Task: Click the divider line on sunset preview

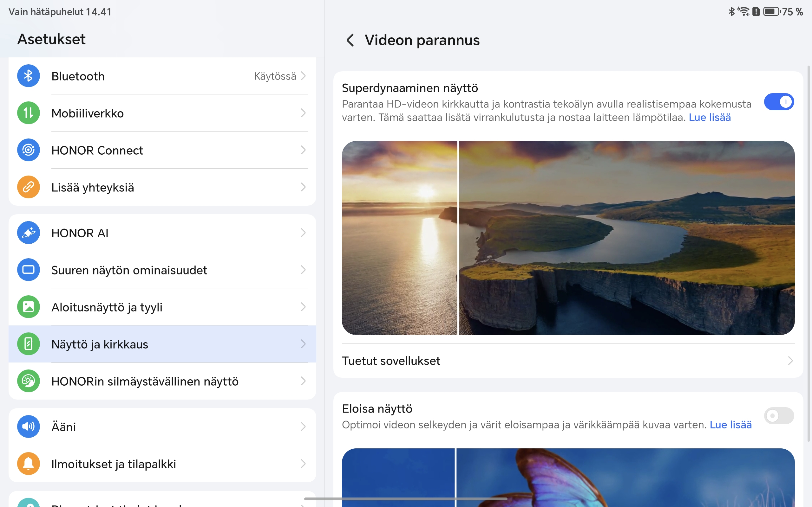Action: 458,238
